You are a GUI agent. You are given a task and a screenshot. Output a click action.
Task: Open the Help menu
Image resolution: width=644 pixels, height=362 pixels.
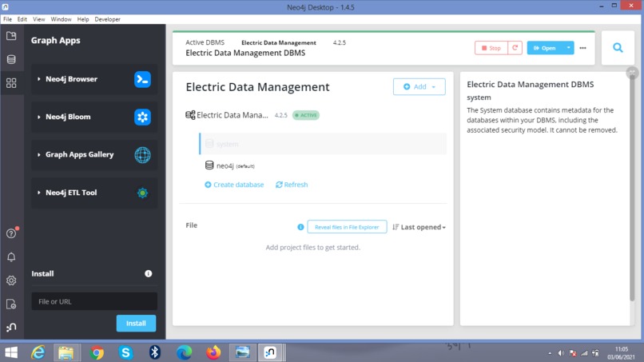83,19
